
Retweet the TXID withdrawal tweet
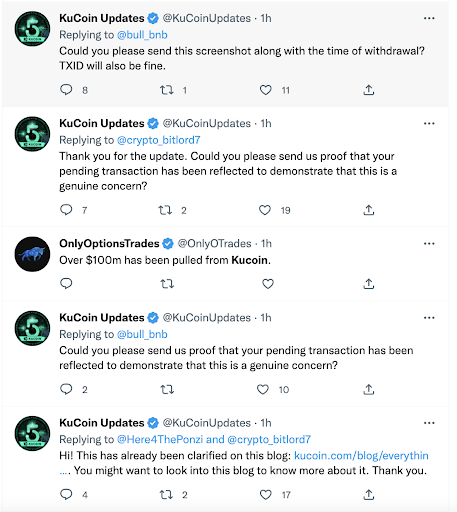pos(167,90)
